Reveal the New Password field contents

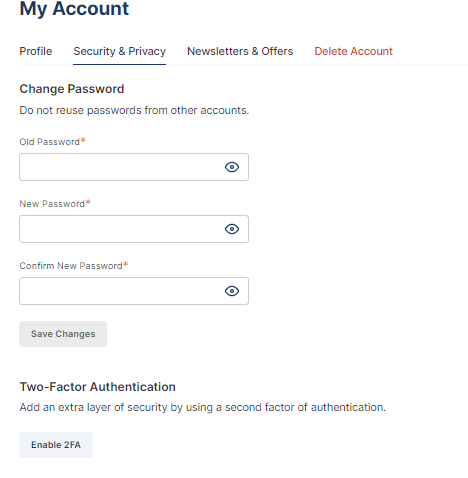tap(232, 229)
